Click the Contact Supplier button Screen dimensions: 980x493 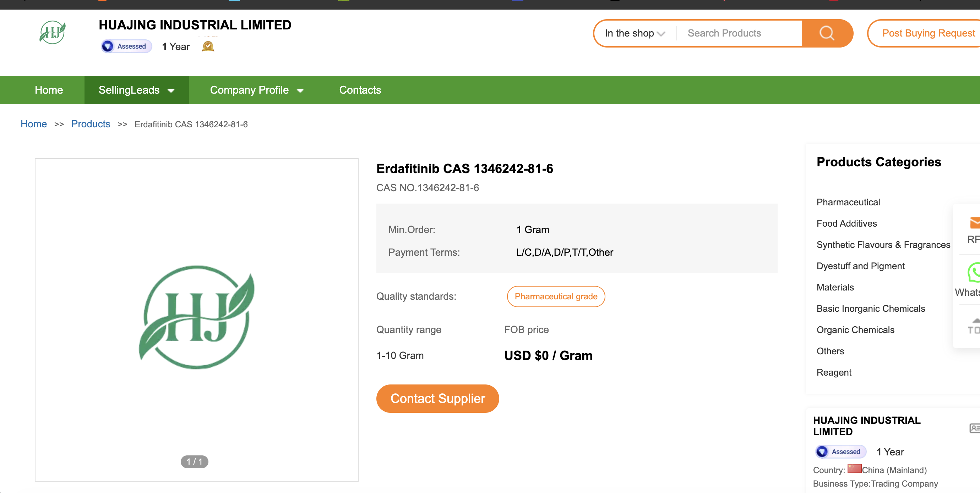437,398
